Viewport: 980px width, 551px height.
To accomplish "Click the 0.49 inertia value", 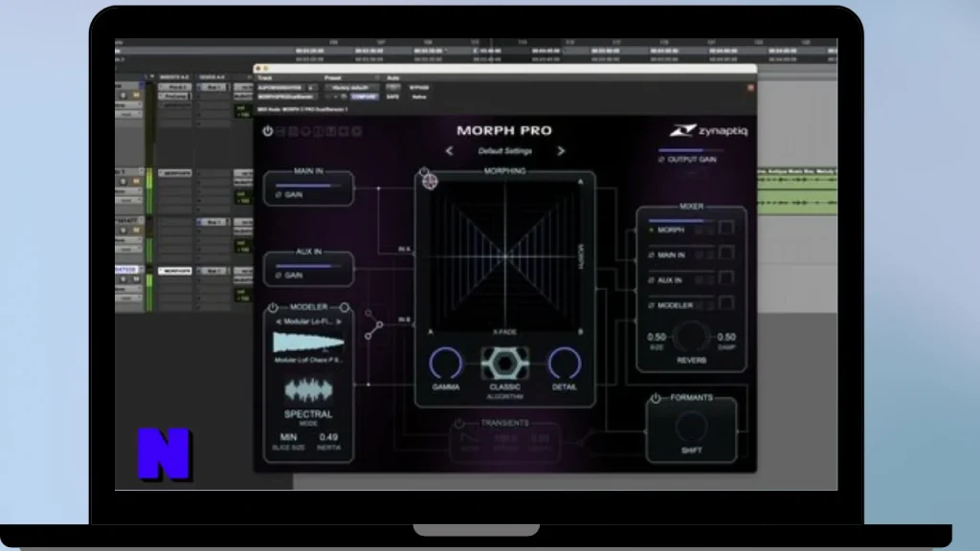I will 328,436.
